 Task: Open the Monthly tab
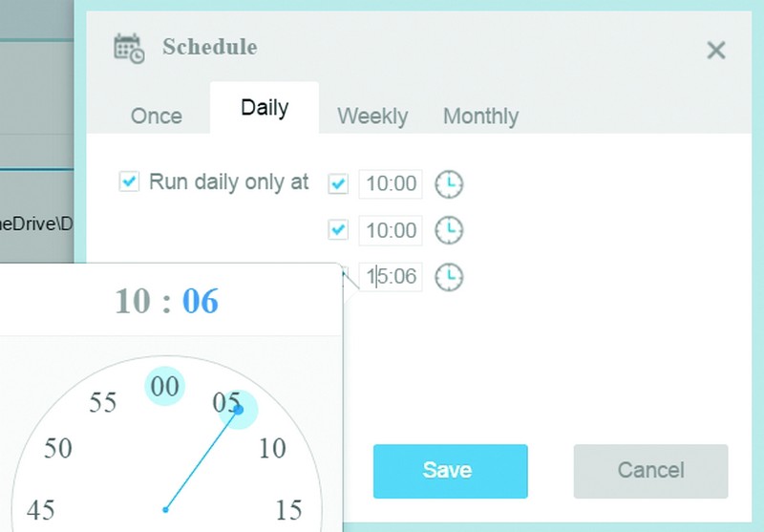[x=481, y=116]
